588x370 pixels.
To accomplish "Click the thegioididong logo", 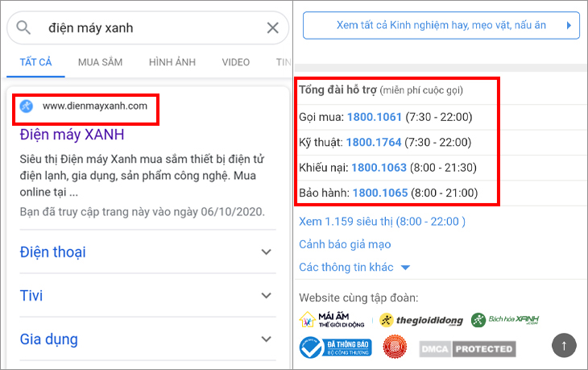I will click(x=421, y=320).
